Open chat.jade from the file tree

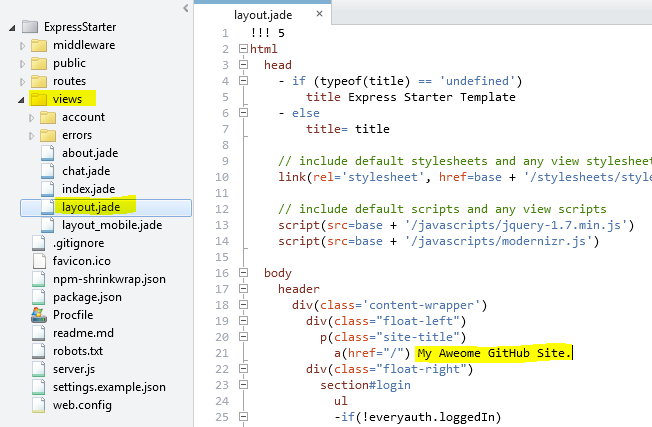pyautogui.click(x=86, y=171)
